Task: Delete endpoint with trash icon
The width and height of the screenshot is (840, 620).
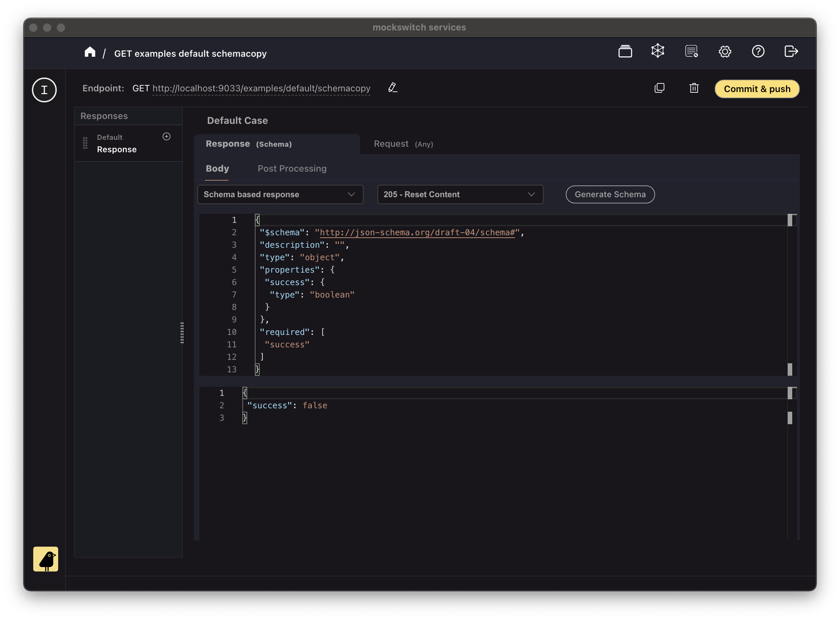Action: (x=694, y=88)
